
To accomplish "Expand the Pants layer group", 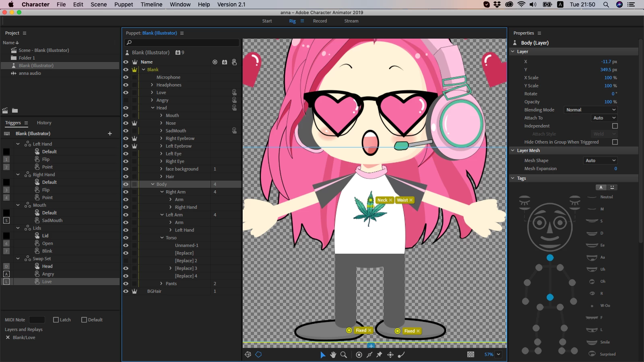I will 161,284.
